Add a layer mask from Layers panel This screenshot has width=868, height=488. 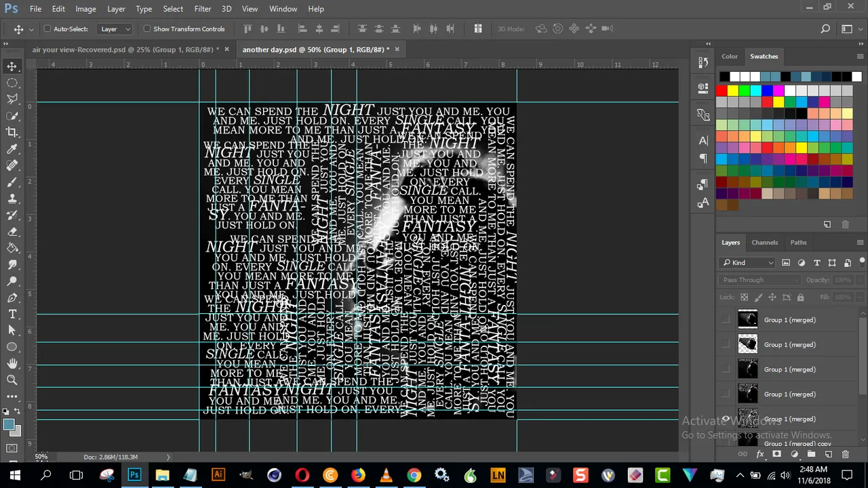pyautogui.click(x=776, y=454)
